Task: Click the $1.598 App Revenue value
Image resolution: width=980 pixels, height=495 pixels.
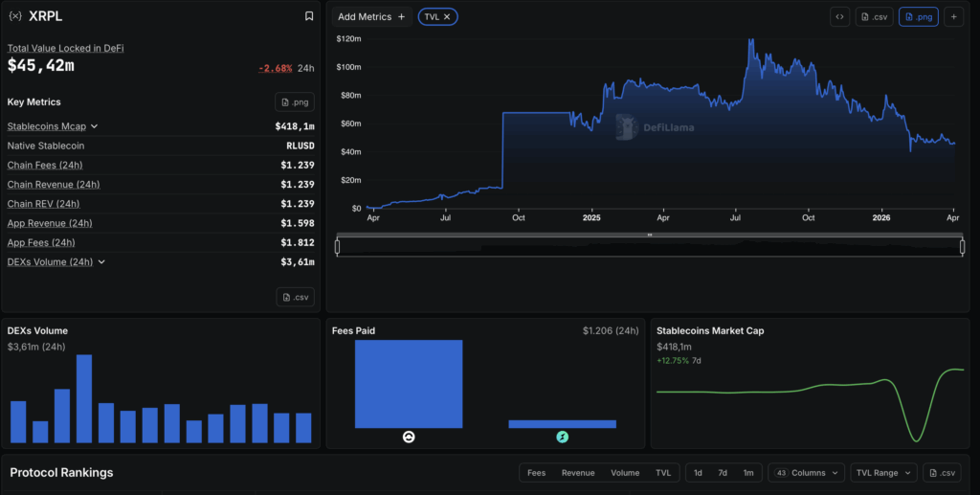Action: (x=298, y=223)
